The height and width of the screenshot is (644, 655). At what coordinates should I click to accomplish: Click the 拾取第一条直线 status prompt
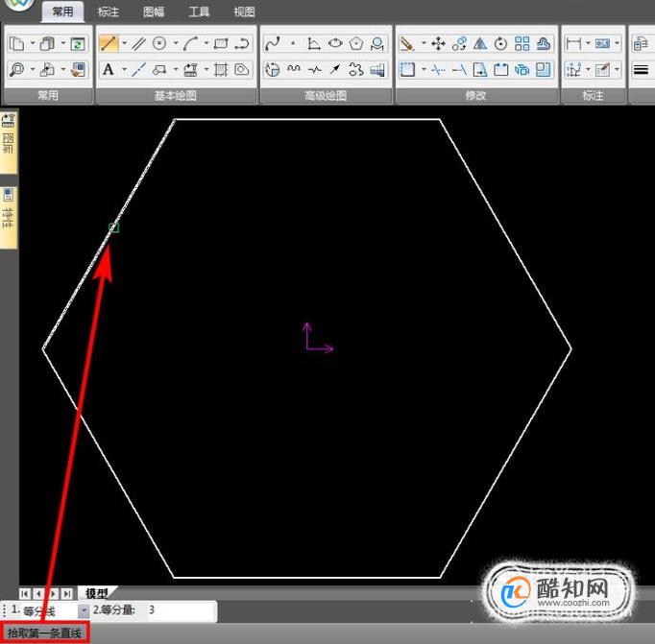point(45,632)
